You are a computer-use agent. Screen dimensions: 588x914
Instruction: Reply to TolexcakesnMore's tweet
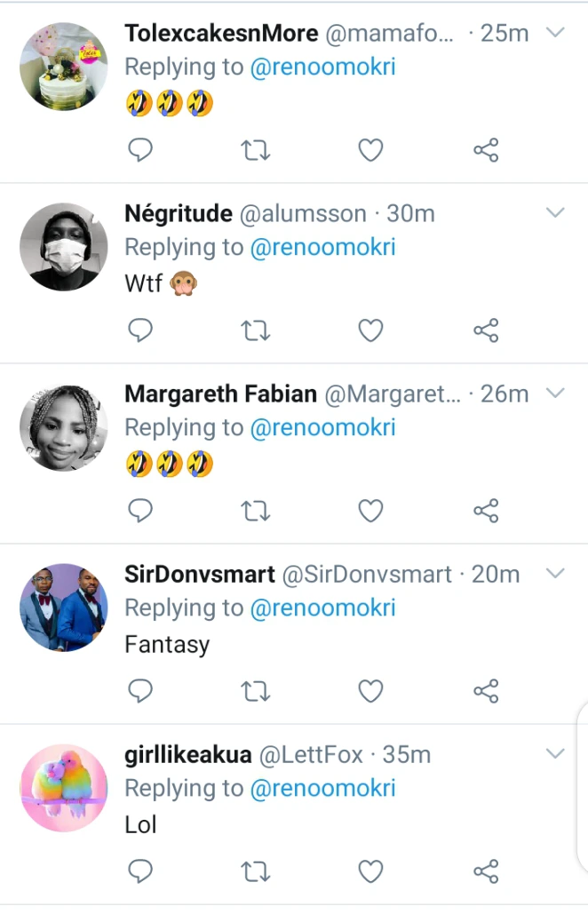tap(140, 151)
